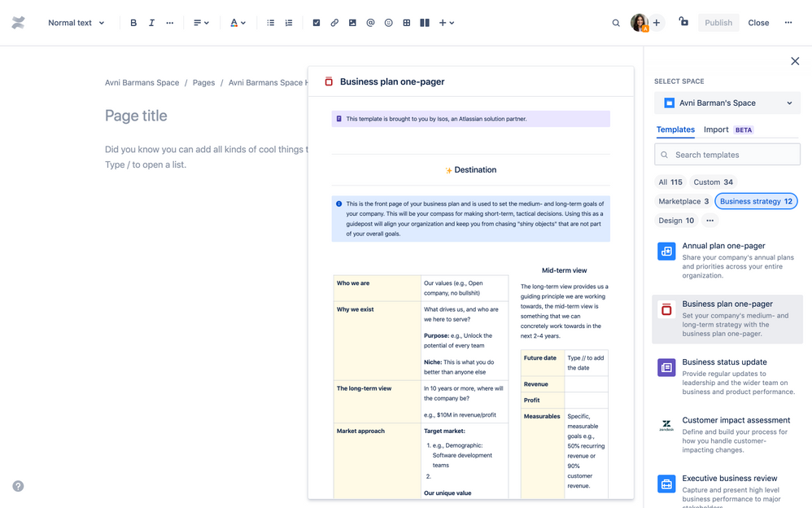
Task: Click the Publish button
Action: (x=718, y=23)
